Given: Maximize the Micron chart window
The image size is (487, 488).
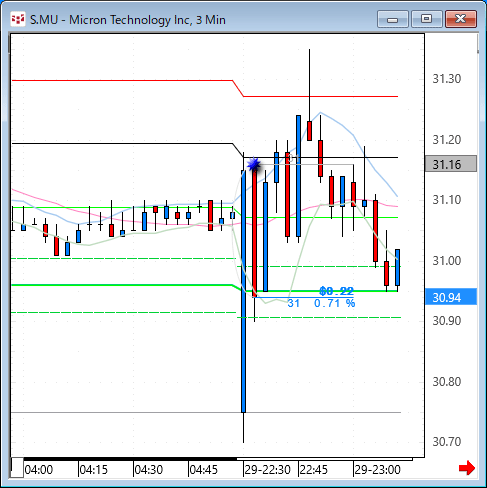Looking at the screenshot, I should click(426, 19).
